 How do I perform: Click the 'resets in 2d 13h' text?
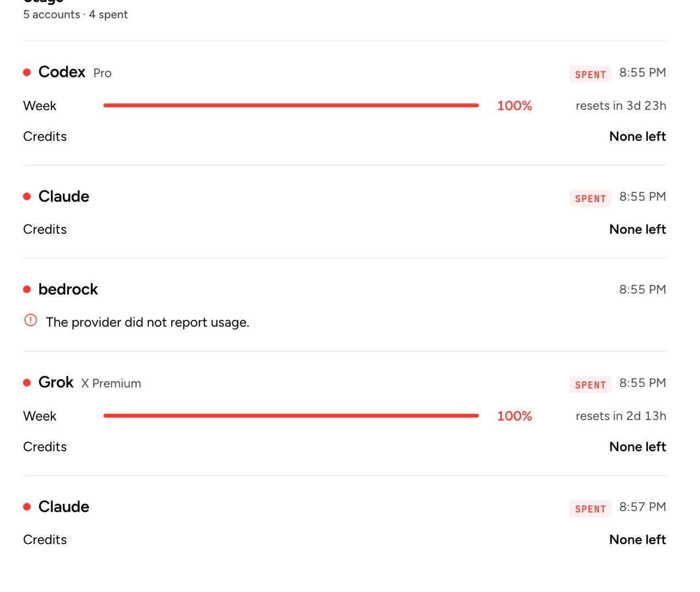(621, 416)
